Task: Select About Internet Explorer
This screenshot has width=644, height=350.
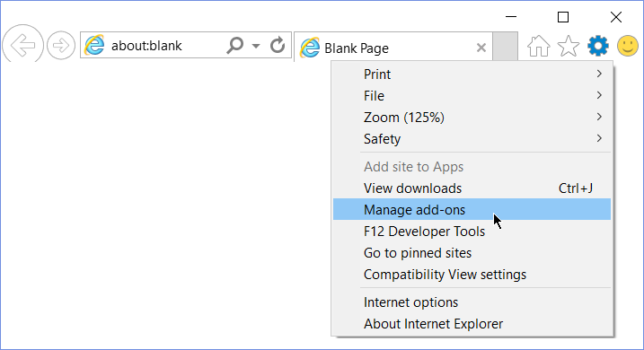Action: 472,324
